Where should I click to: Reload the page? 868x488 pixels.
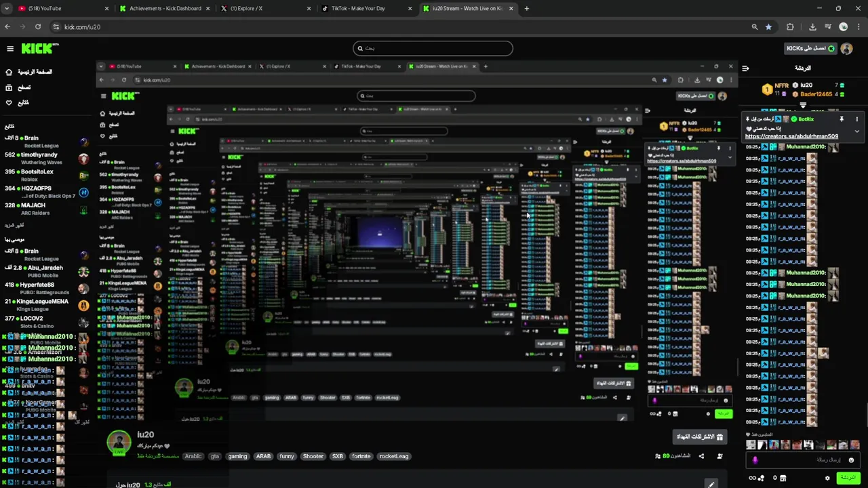tap(38, 27)
